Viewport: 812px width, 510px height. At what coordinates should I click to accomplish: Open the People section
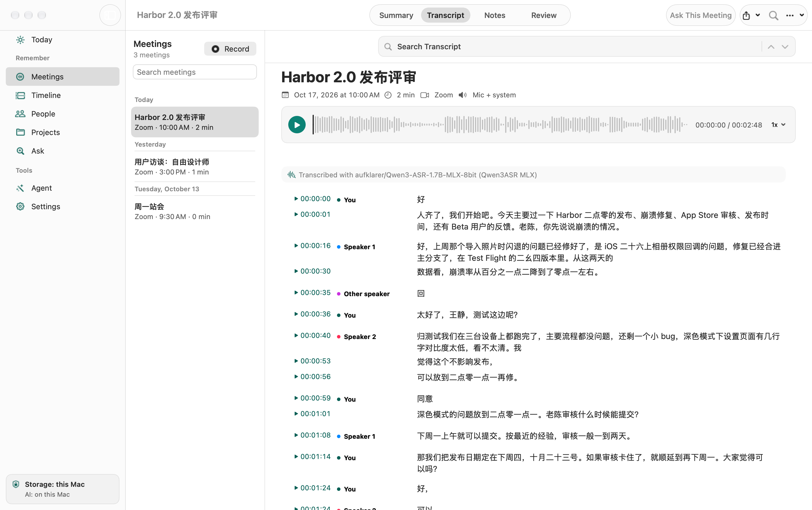click(62, 114)
